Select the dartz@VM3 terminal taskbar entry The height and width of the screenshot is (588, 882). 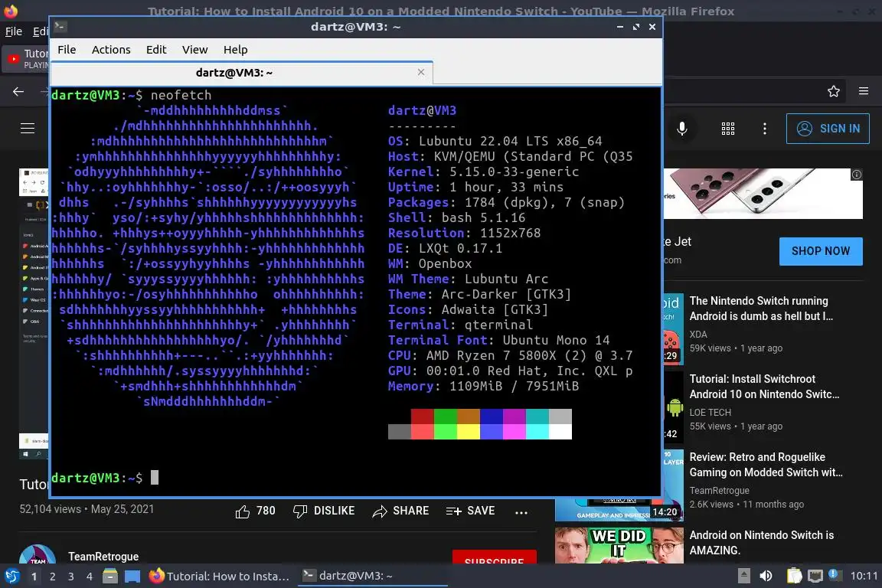click(372, 576)
